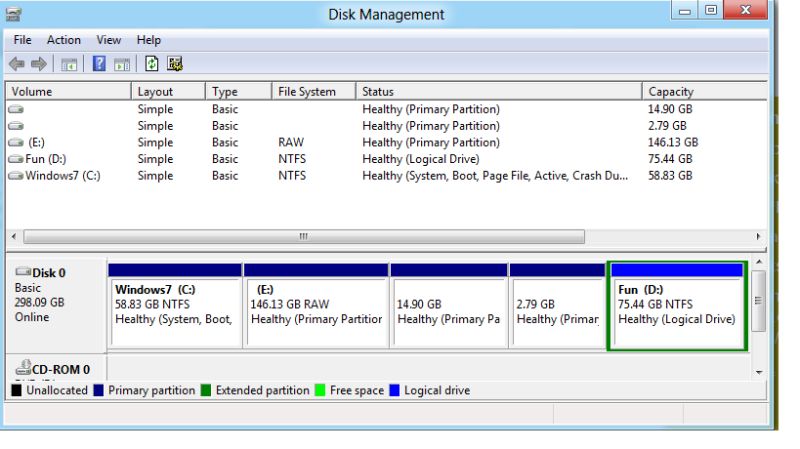Click the Back arrow toolbar icon

[17, 64]
